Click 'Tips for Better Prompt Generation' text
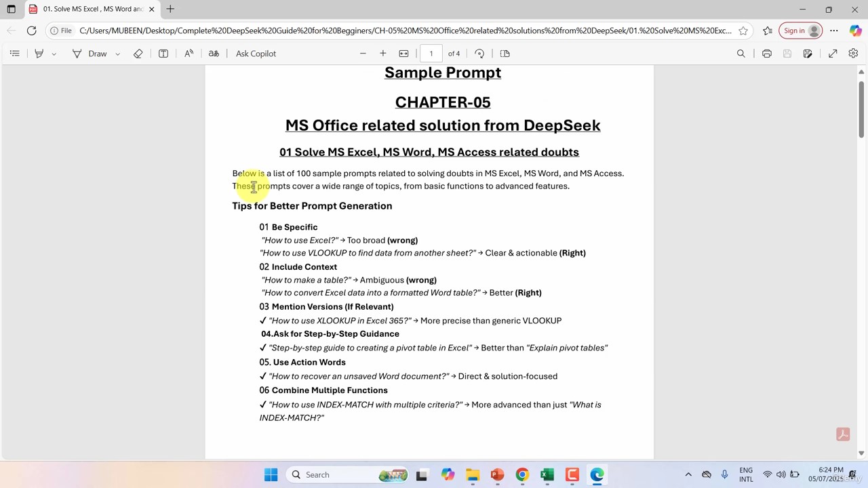The image size is (868, 488). point(312,206)
